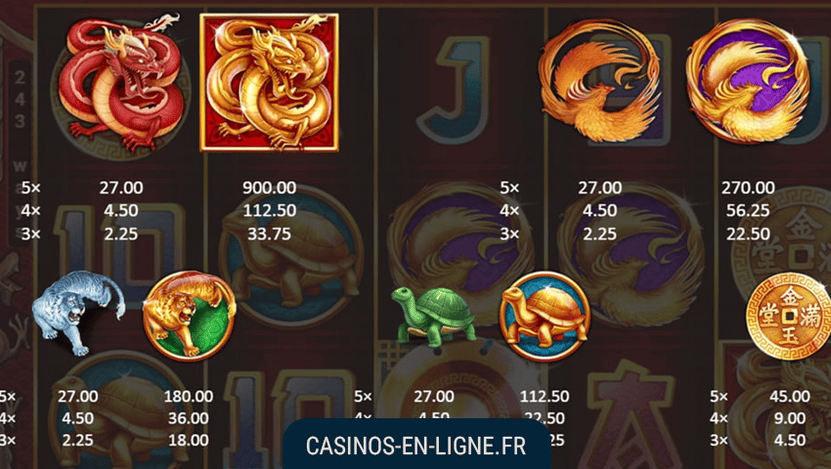This screenshot has width=831, height=469.
Task: Select the golden turtle on blue circle
Action: pos(545,316)
